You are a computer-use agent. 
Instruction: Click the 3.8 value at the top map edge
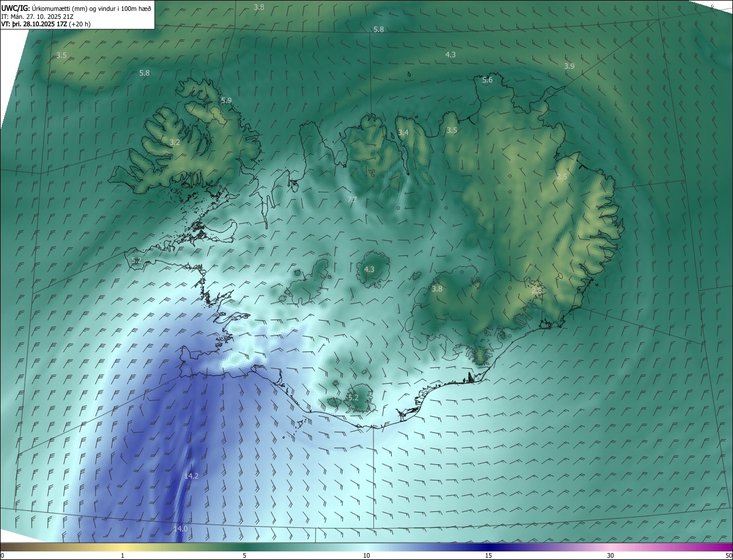tap(259, 7)
